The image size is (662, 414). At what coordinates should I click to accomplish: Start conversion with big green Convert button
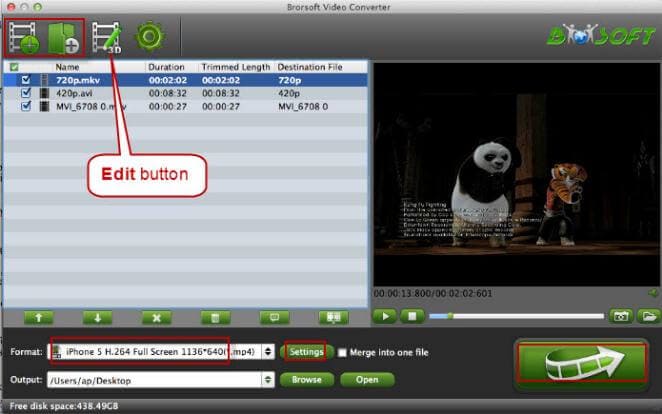tap(582, 364)
